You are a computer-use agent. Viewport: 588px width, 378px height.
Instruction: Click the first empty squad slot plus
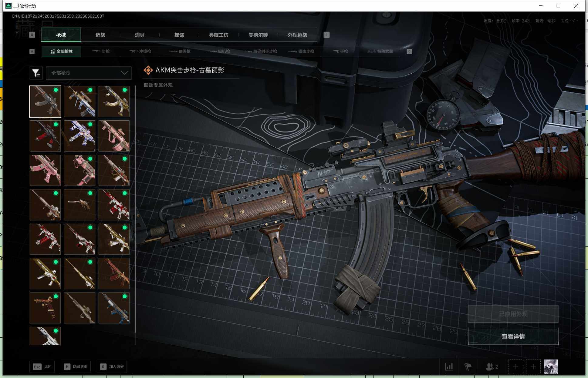pyautogui.click(x=515, y=367)
